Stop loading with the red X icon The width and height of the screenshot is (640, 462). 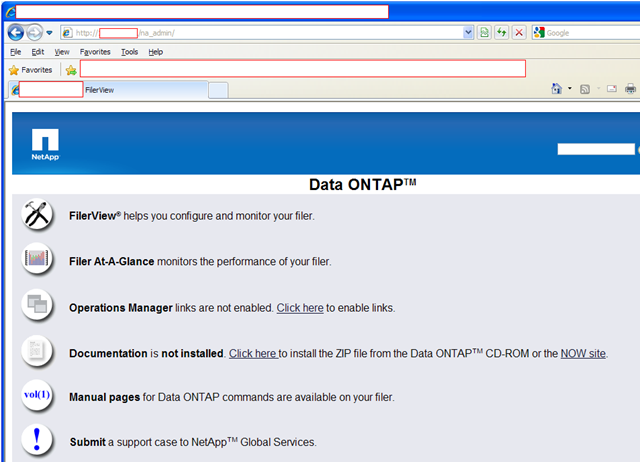(519, 33)
